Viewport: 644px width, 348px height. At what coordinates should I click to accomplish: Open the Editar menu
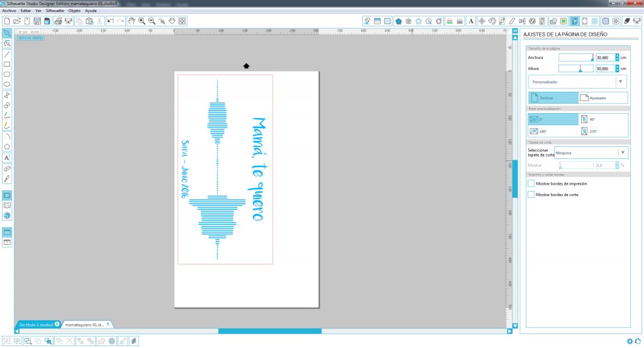tap(25, 11)
